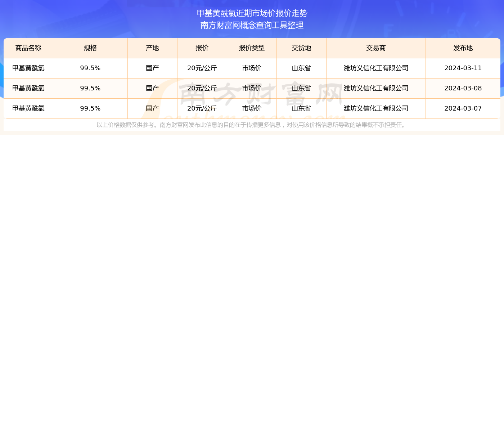This screenshot has width=504, height=434.
Task: Click 潍坊义信化工有限公司 in the 2024-03-07 row
Action: [x=376, y=108]
